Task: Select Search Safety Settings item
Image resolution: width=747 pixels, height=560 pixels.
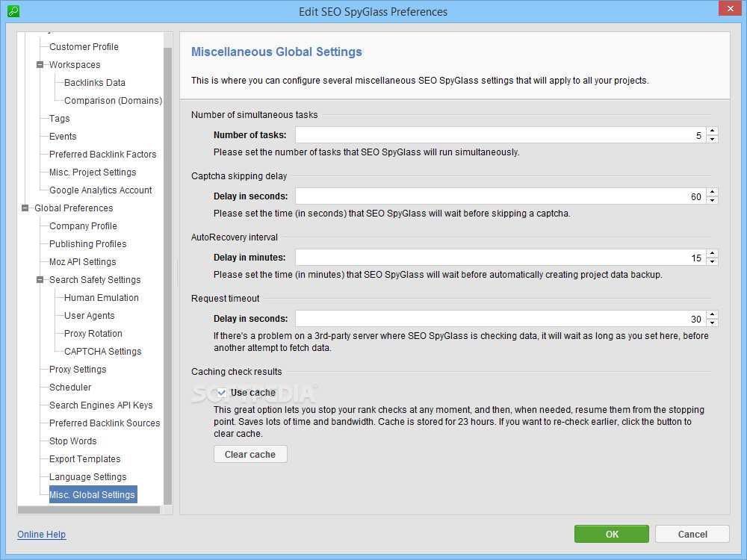Action: pyautogui.click(x=96, y=280)
